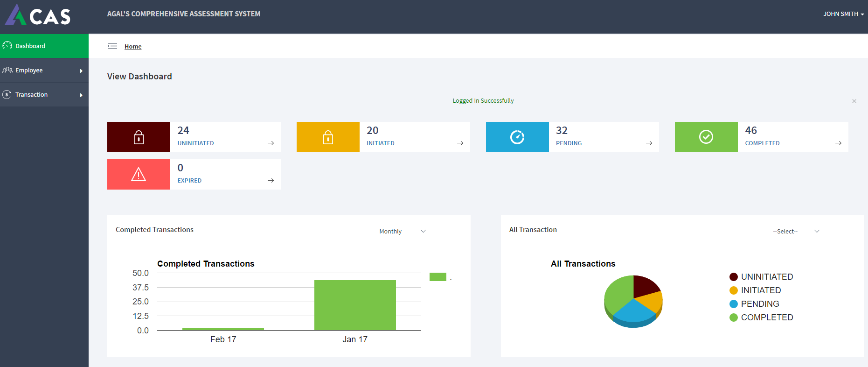Image resolution: width=868 pixels, height=367 pixels.
Task: Open the Monthly period dropdown
Action: [403, 231]
